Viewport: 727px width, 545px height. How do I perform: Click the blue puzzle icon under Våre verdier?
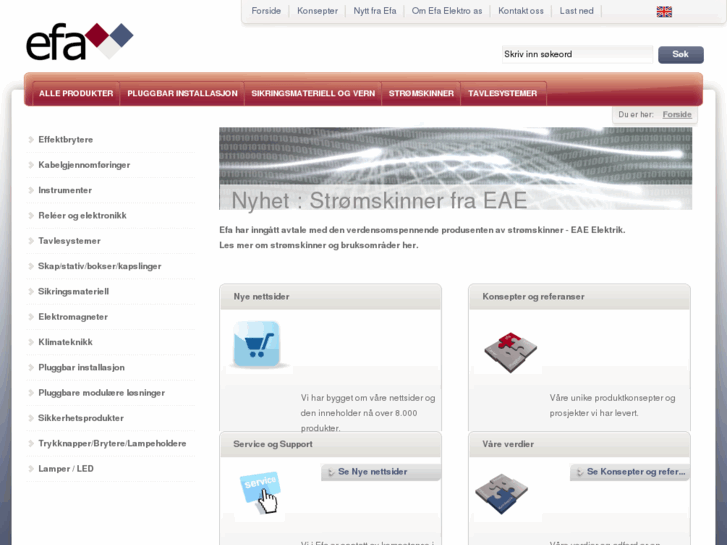point(502,494)
